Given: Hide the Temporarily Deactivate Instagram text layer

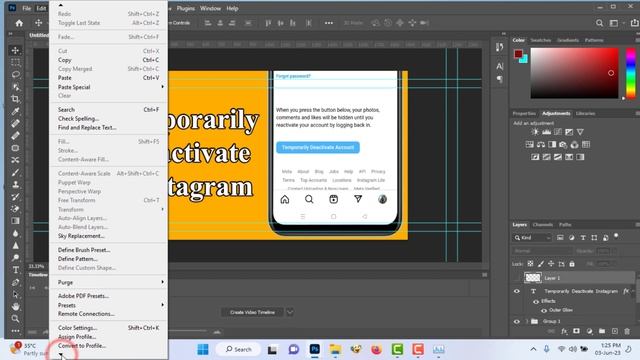Looking at the screenshot, I should (517, 291).
